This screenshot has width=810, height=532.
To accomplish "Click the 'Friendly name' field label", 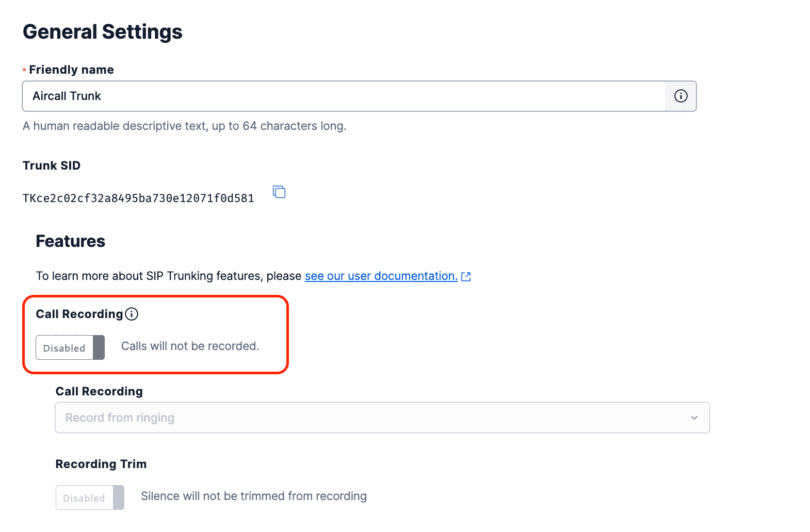I will tap(71, 70).
